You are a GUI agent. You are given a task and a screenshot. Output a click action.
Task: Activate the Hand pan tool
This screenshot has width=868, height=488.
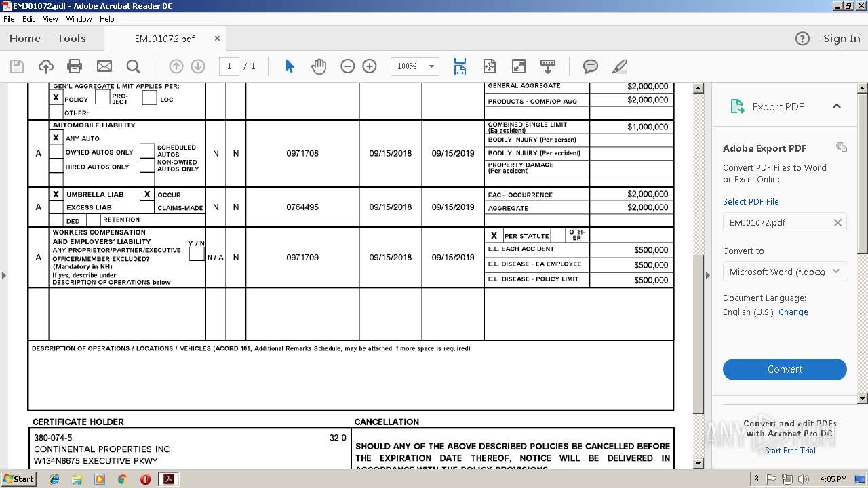[319, 66]
